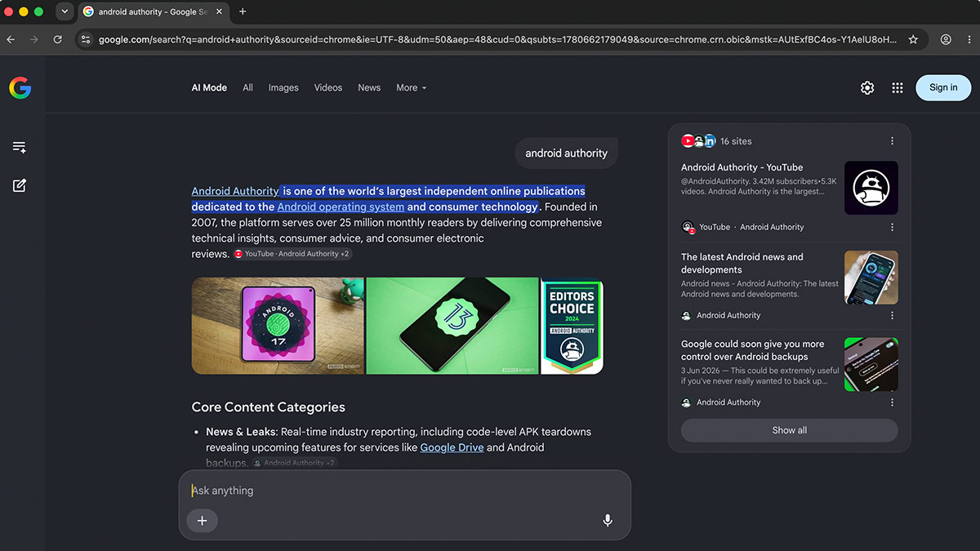Image resolution: width=980 pixels, height=551 pixels.
Task: Open Android Authority - YouTube result title
Action: pos(742,167)
